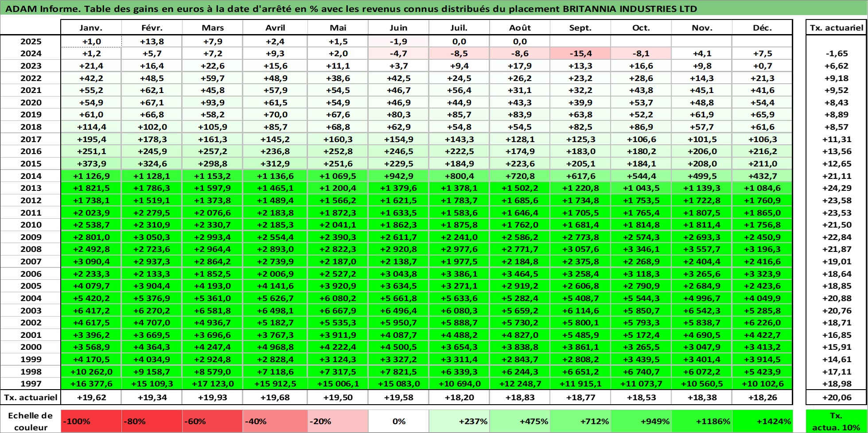Select actuarial rate -1,65 for 2024
The height and width of the screenshot is (433, 868).
(837, 54)
